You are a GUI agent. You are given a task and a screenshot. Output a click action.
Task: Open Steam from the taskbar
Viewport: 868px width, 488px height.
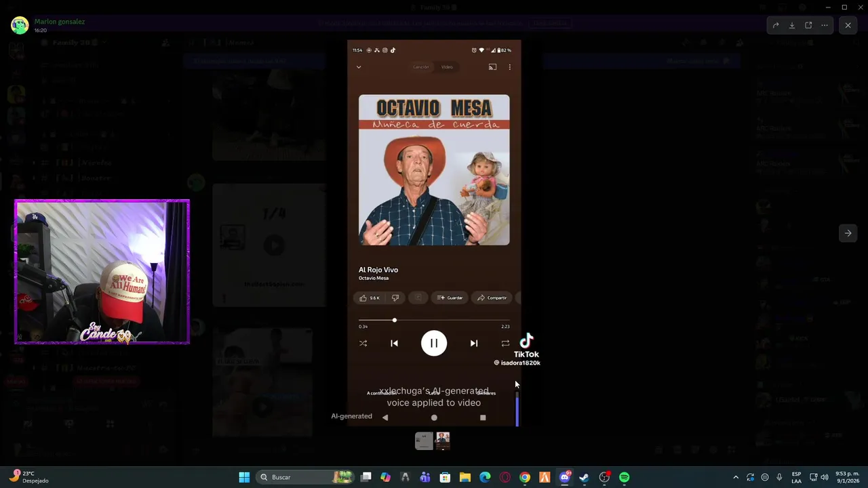coord(584,477)
